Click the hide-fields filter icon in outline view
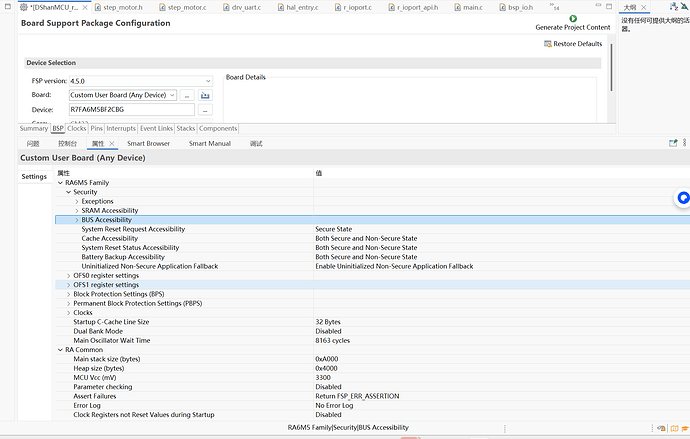The height and width of the screenshot is (439, 690). [685, 6]
